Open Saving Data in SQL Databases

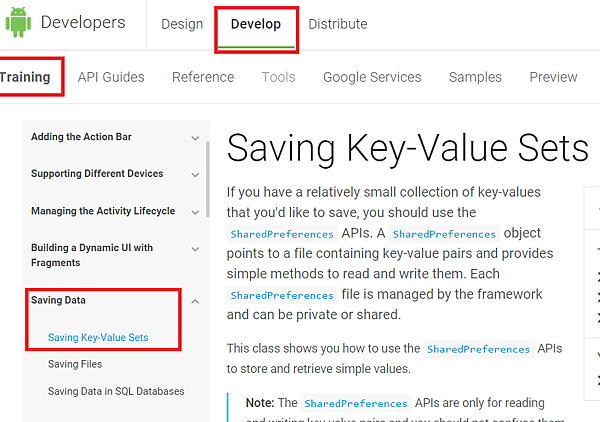click(x=116, y=391)
